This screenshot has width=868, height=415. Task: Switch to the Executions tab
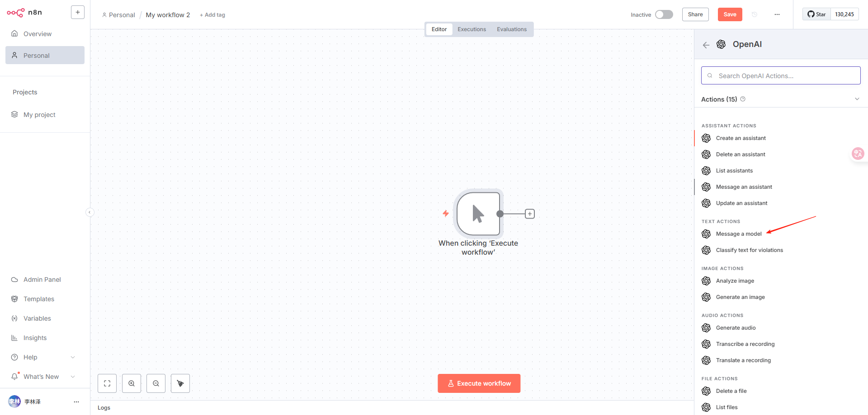(x=472, y=29)
